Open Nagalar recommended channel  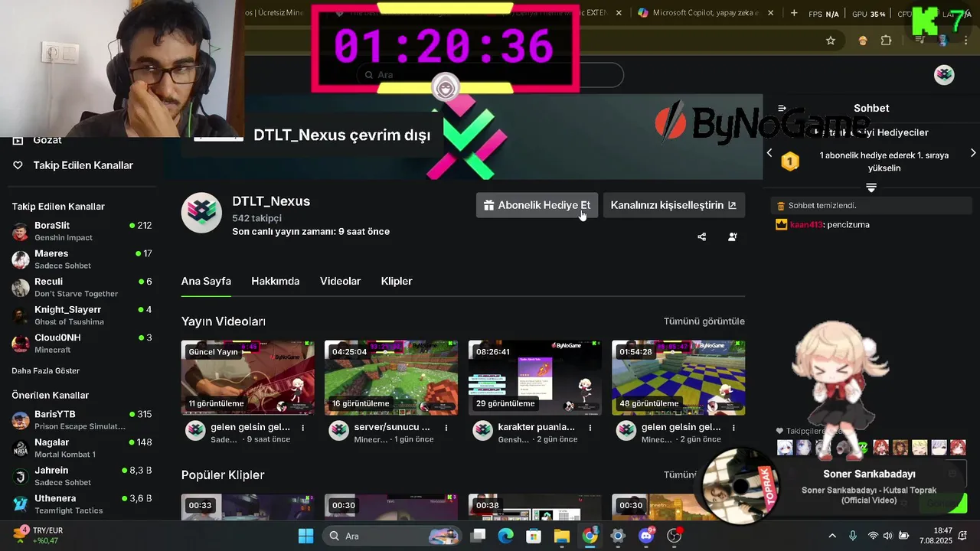click(81, 448)
